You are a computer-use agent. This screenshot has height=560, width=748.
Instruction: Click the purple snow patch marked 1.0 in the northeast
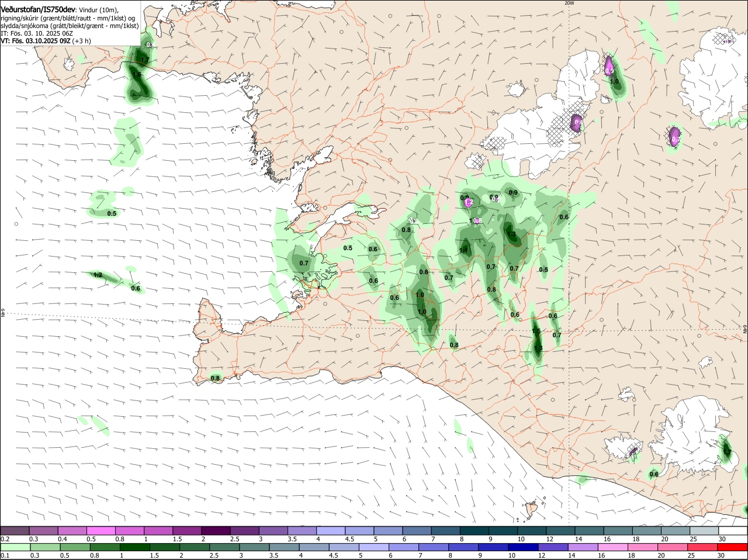coord(610,67)
